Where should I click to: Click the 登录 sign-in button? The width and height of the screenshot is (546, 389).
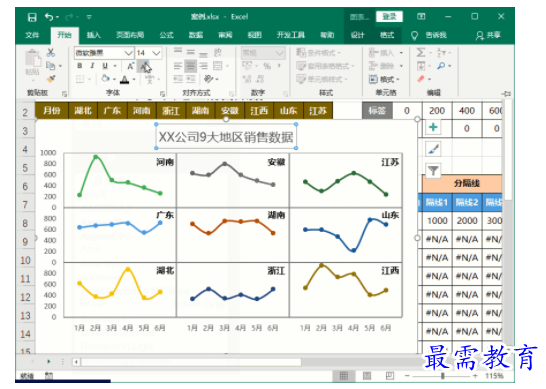point(389,16)
